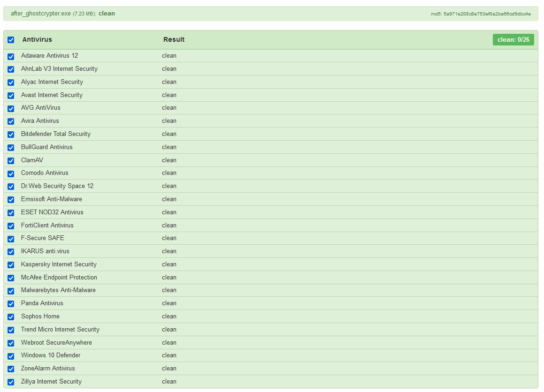Toggle the Emsisoft Anti-Malware checkbox
Image resolution: width=544 pixels, height=392 pixels.
[x=11, y=200]
